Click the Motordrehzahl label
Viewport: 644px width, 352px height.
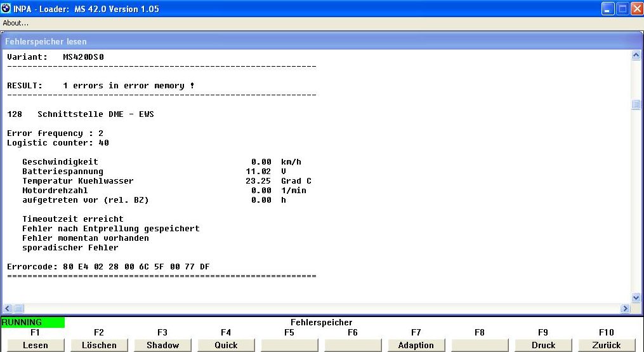pyautogui.click(x=55, y=191)
